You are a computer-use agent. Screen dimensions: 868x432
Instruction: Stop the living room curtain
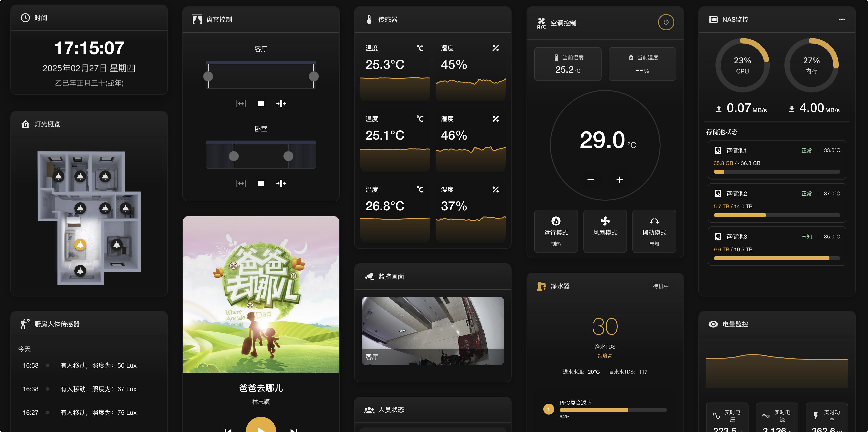click(261, 103)
